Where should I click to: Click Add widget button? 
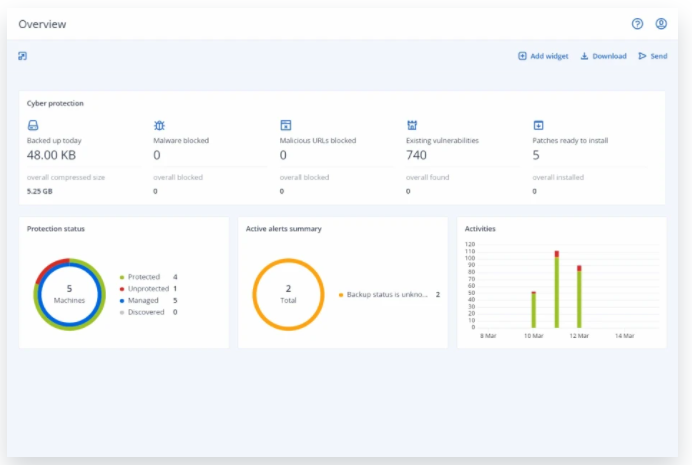coord(543,56)
